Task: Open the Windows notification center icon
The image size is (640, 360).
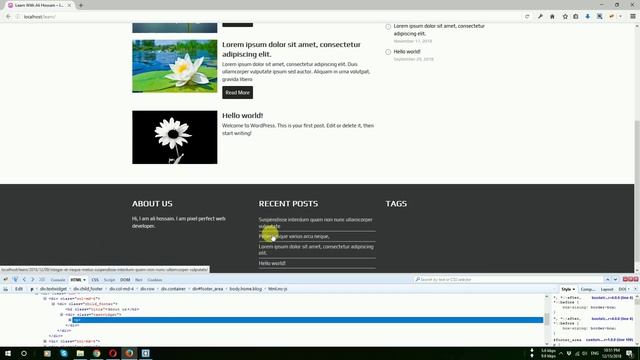Action: pyautogui.click(x=630, y=353)
